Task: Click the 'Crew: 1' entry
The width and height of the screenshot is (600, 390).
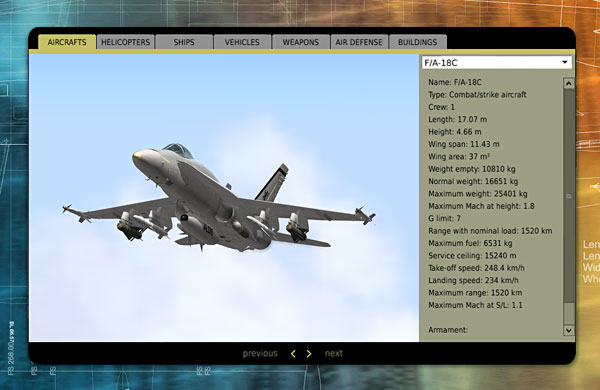Action: (441, 107)
